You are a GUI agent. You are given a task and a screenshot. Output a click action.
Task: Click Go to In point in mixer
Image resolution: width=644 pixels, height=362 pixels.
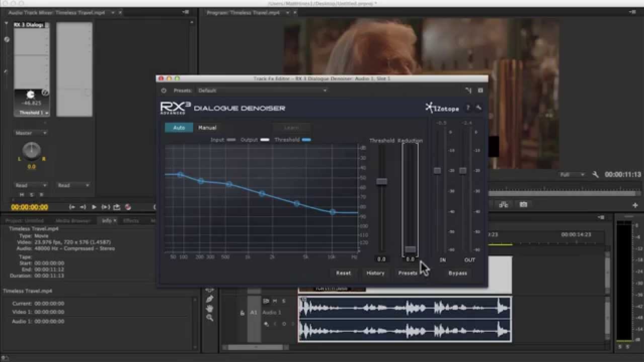tap(72, 207)
